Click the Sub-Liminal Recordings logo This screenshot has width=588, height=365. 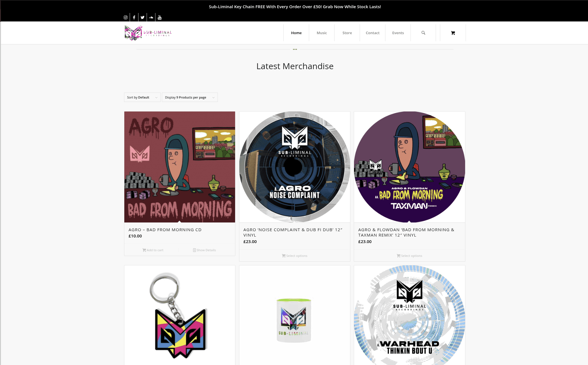click(x=148, y=33)
